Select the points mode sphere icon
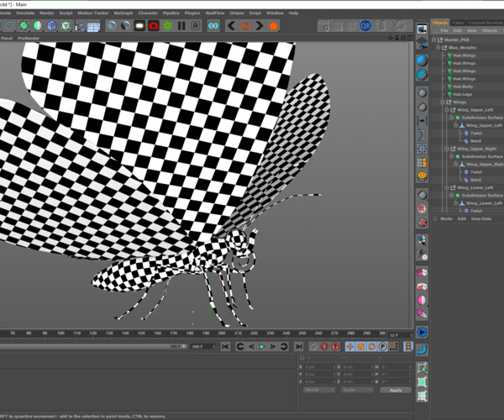 point(422,93)
